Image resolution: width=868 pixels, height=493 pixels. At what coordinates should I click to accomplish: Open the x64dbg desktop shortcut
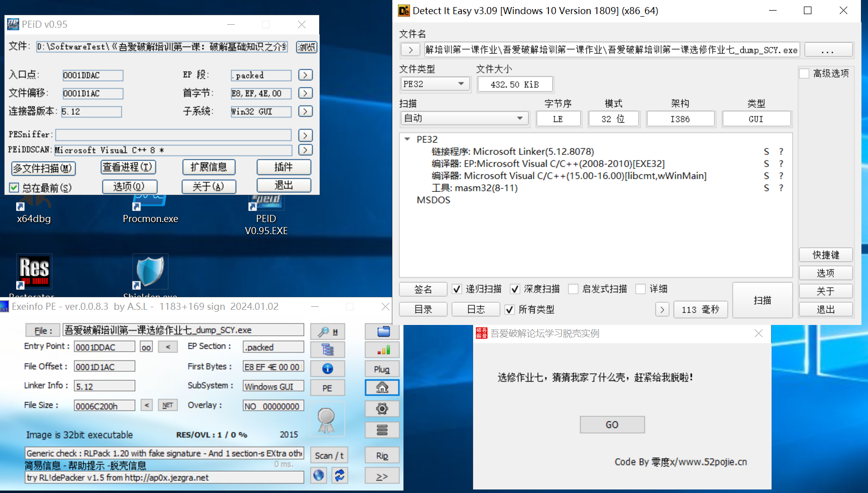click(34, 209)
